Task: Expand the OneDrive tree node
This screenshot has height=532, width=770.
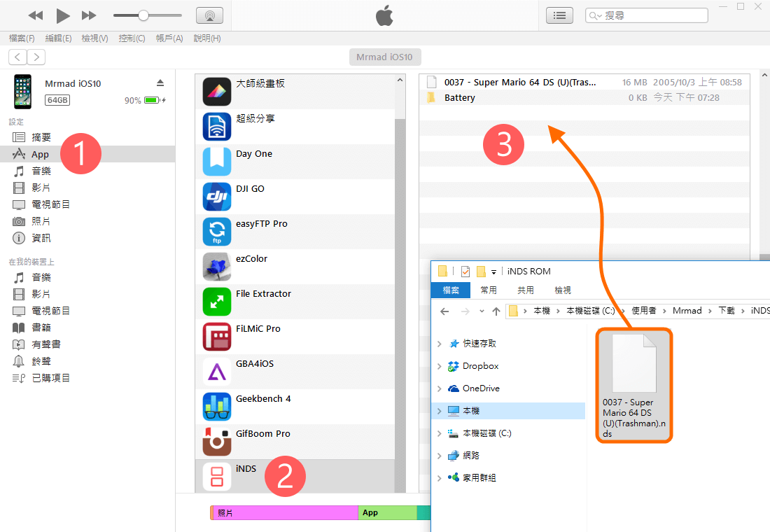Action: (440, 388)
